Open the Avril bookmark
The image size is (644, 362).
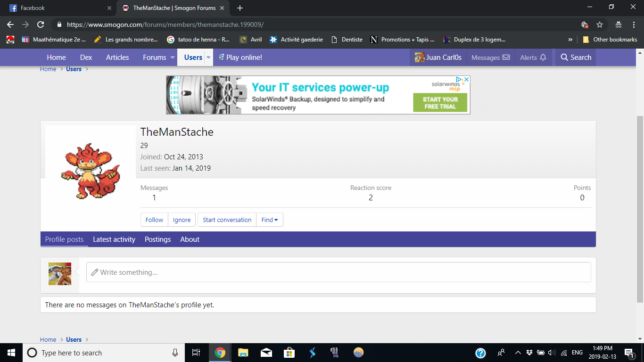click(251, 40)
